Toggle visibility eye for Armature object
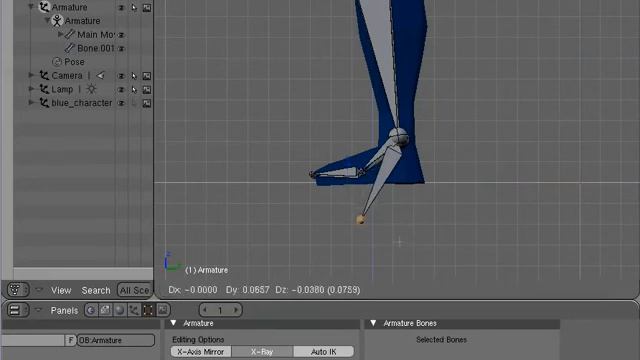 (121, 7)
